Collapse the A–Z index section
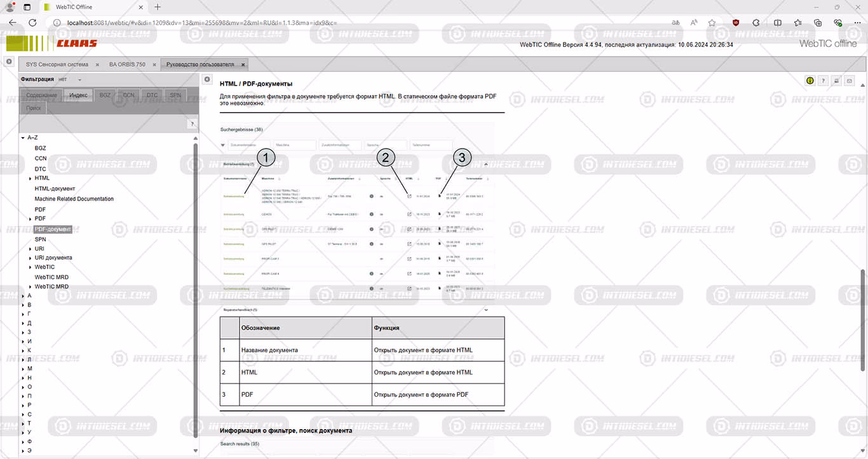This screenshot has height=459, width=868. pos(23,138)
